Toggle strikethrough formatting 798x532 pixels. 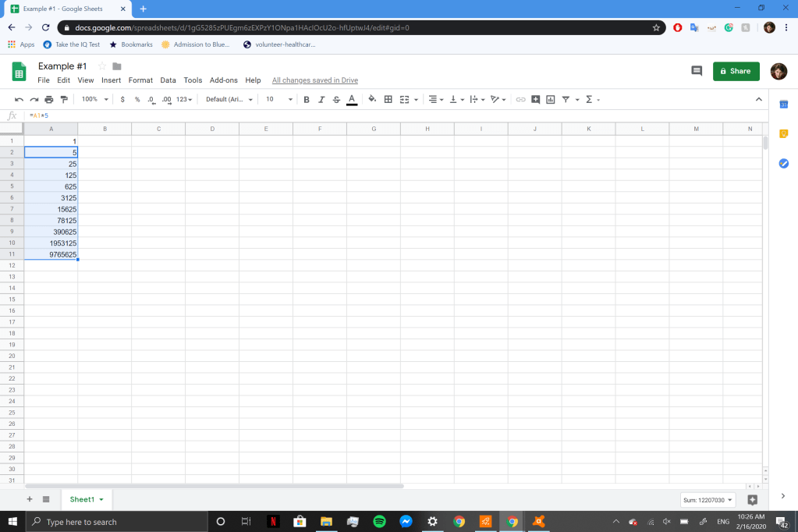336,100
